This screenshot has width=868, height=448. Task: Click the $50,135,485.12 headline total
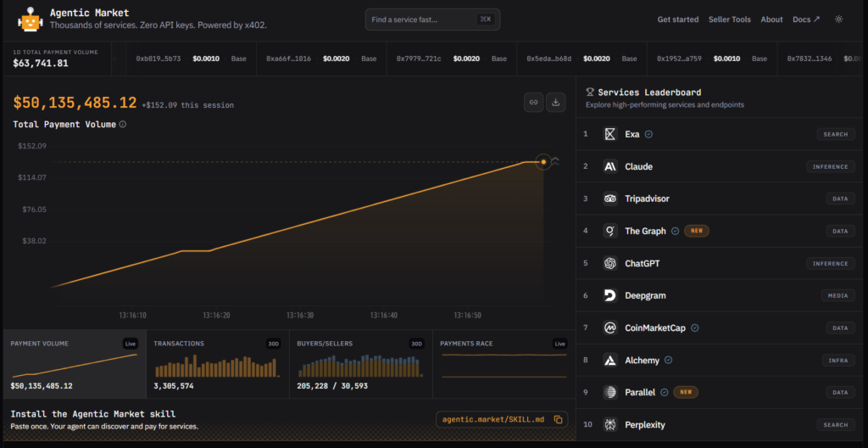click(x=75, y=103)
